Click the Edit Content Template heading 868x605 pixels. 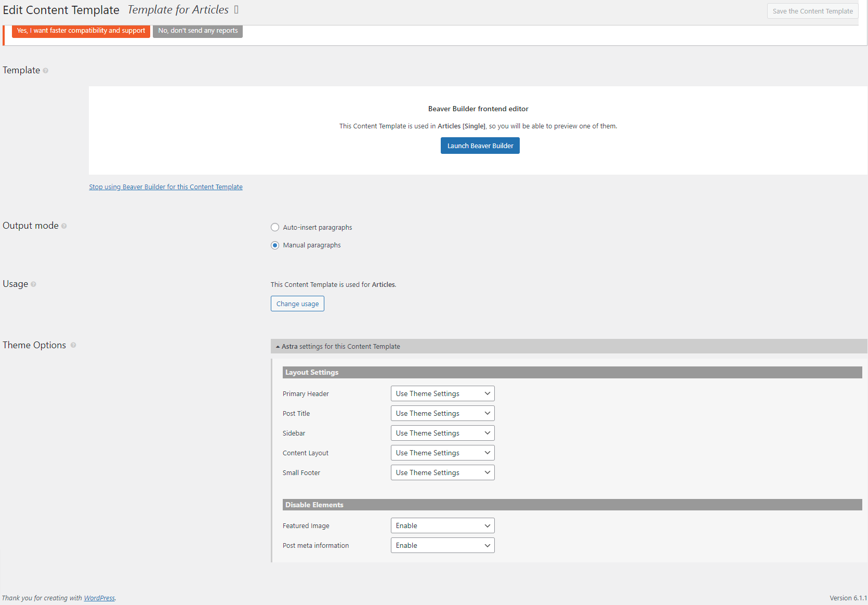(61, 10)
